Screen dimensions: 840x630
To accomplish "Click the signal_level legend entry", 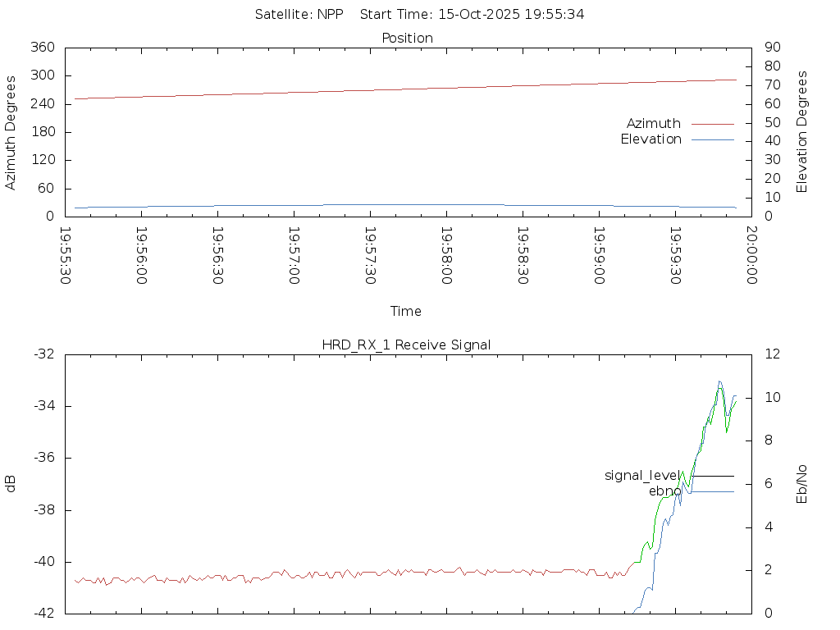I will (642, 476).
